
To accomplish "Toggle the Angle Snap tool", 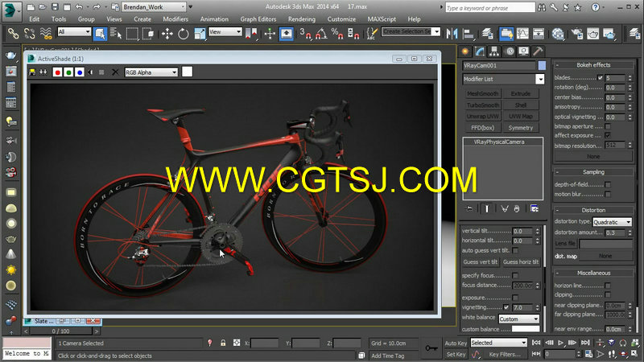I will click(321, 34).
